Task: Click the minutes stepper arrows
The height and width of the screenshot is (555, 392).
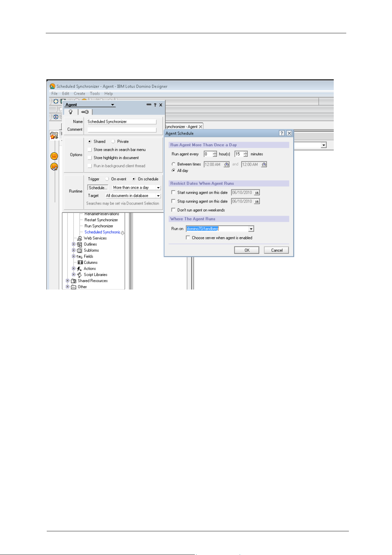Action: [246, 154]
